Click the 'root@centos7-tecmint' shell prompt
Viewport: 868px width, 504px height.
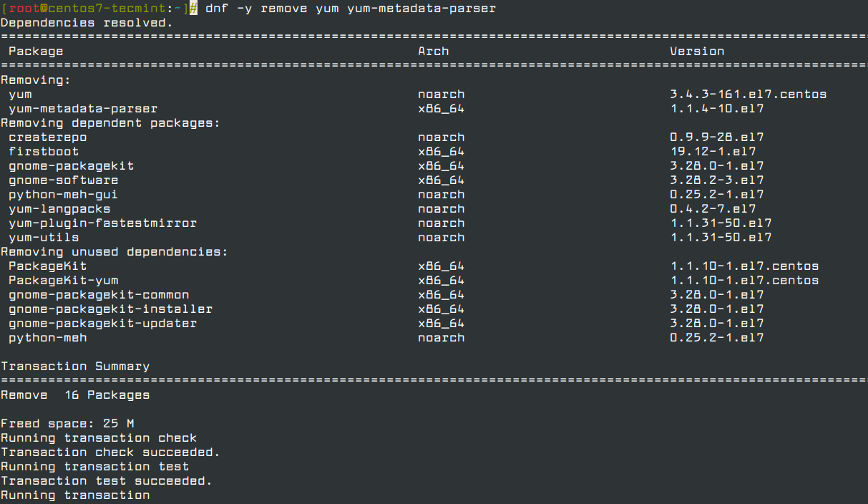99,9
